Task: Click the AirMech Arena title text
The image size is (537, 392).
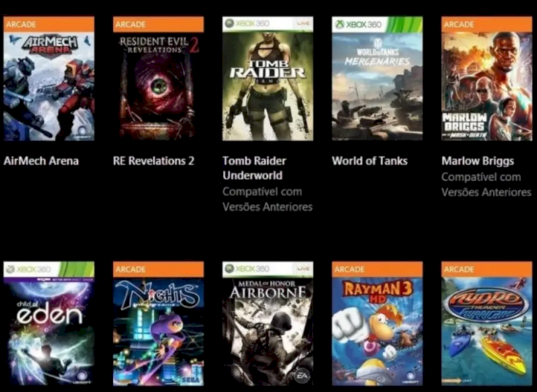Action: click(41, 161)
